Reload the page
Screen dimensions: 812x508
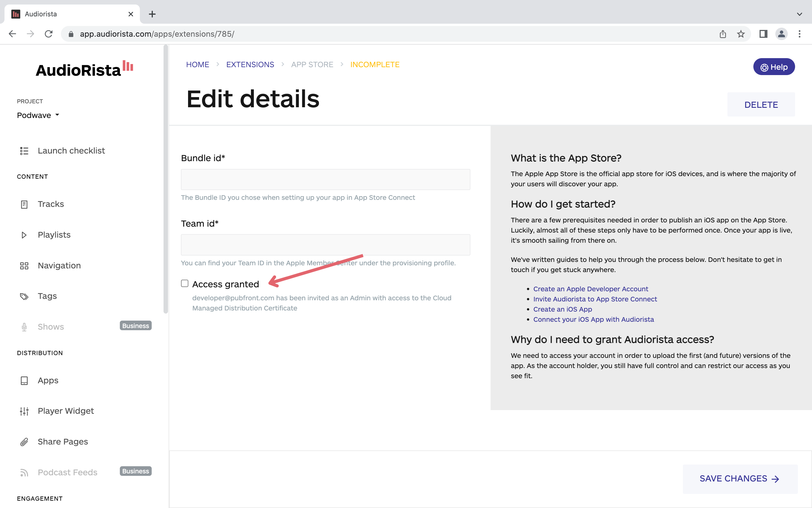(49, 34)
